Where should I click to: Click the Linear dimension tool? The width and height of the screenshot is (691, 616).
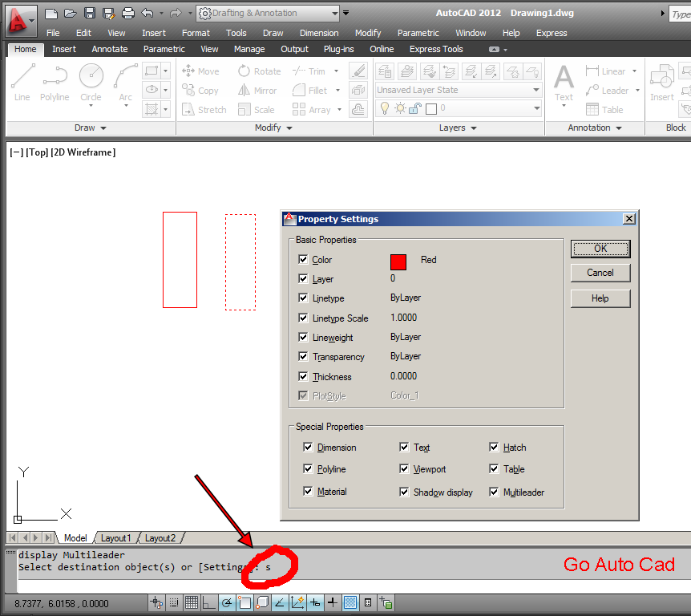click(605, 71)
